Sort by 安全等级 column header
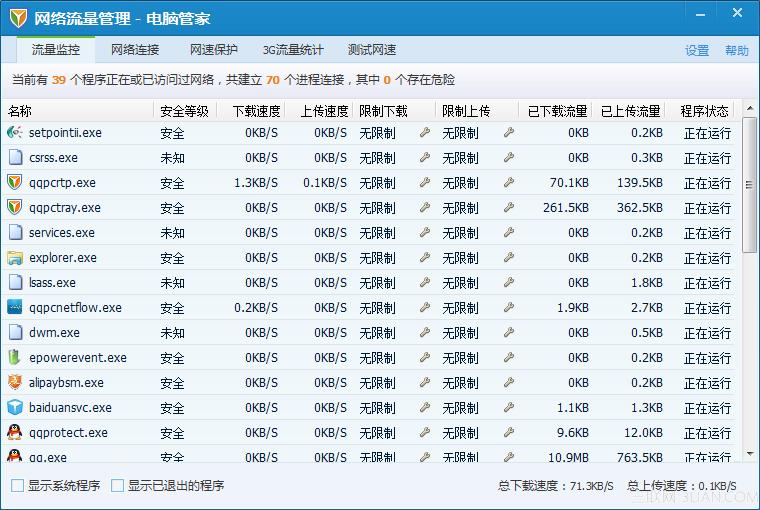Viewport: 760px width, 510px height. pyautogui.click(x=185, y=111)
